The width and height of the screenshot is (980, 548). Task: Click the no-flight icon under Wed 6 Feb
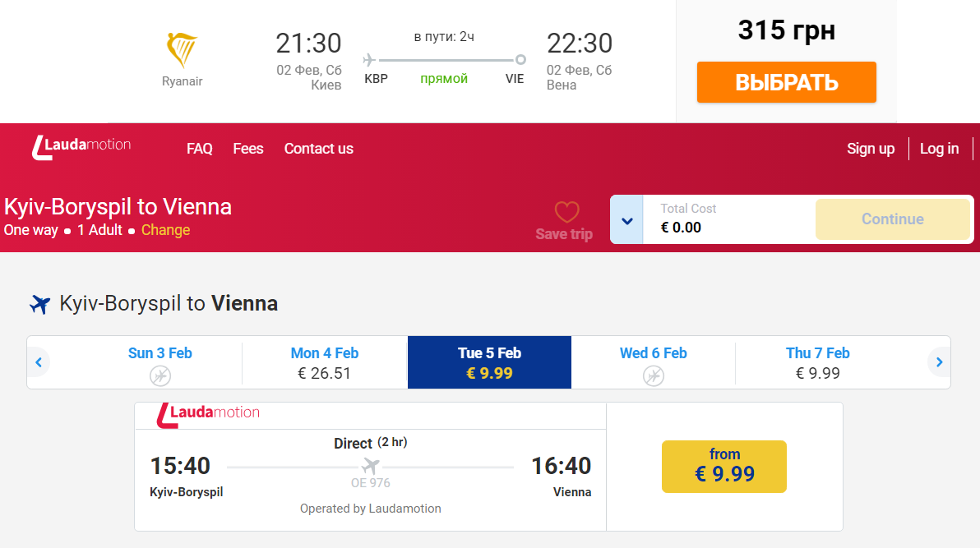pos(653,375)
